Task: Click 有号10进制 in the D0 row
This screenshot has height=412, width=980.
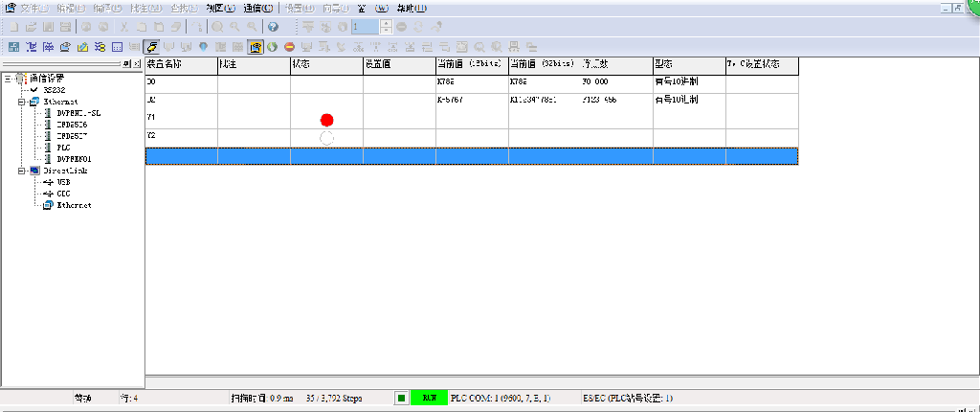Action: point(677,81)
